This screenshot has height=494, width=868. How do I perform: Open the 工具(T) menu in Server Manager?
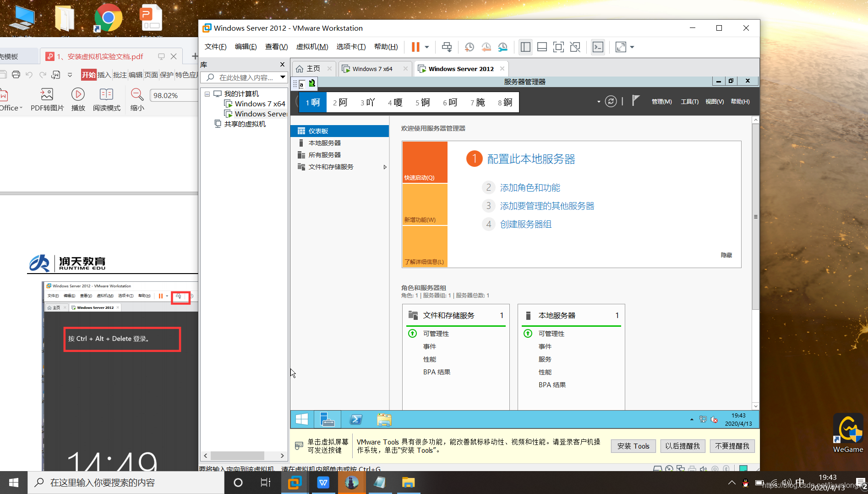[689, 102]
